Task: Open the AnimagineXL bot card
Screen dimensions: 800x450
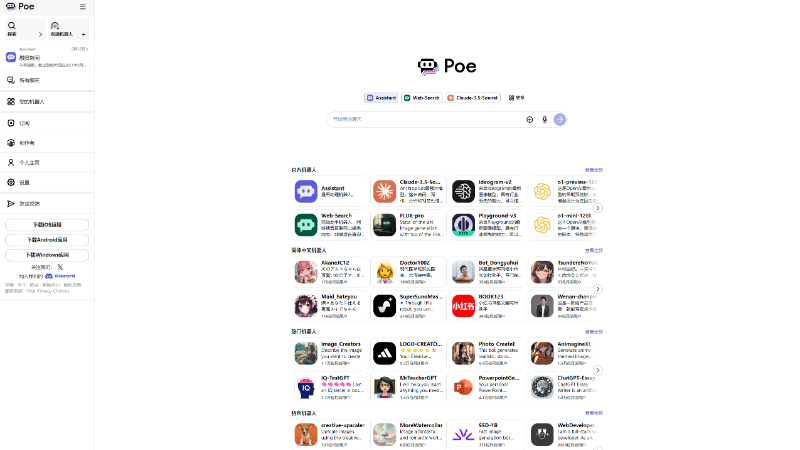Action: point(563,354)
